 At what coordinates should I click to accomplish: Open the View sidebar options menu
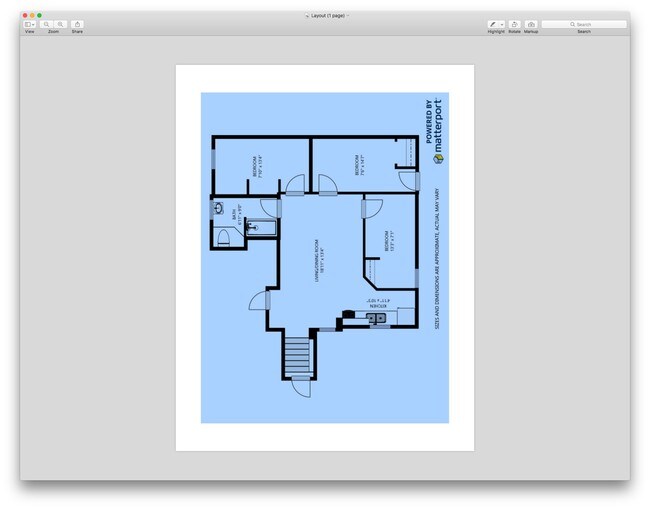(x=29, y=24)
